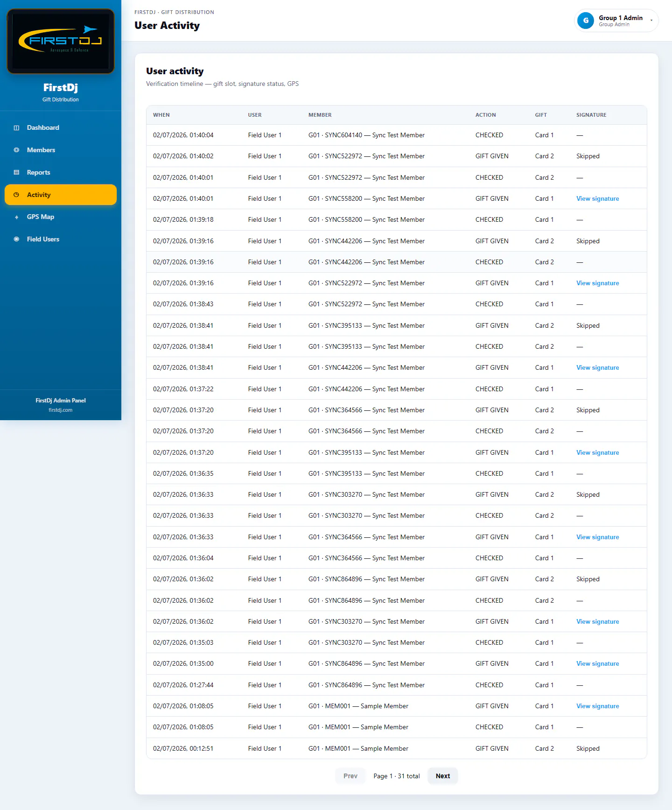The height and width of the screenshot is (810, 672).
Task: Click the USER column header
Action: (x=255, y=115)
